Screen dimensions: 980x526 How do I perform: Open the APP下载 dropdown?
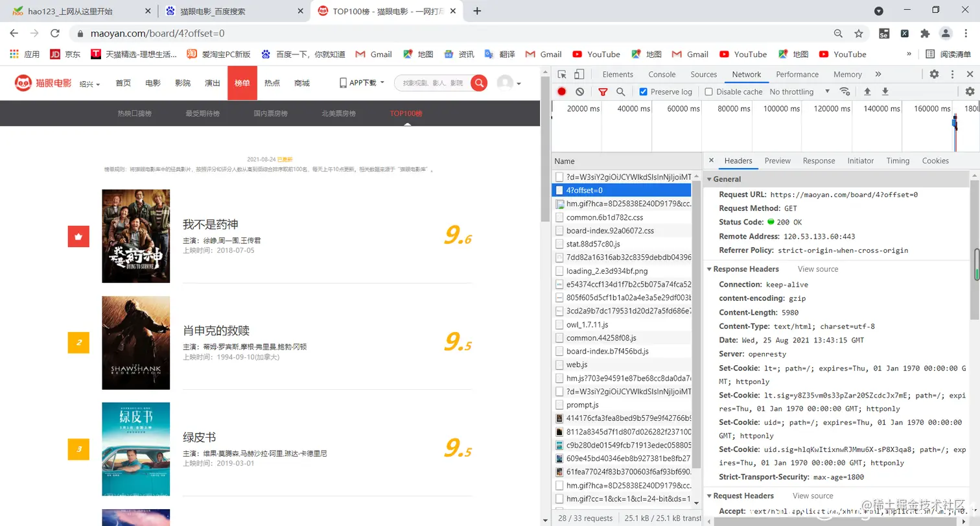[x=362, y=82]
